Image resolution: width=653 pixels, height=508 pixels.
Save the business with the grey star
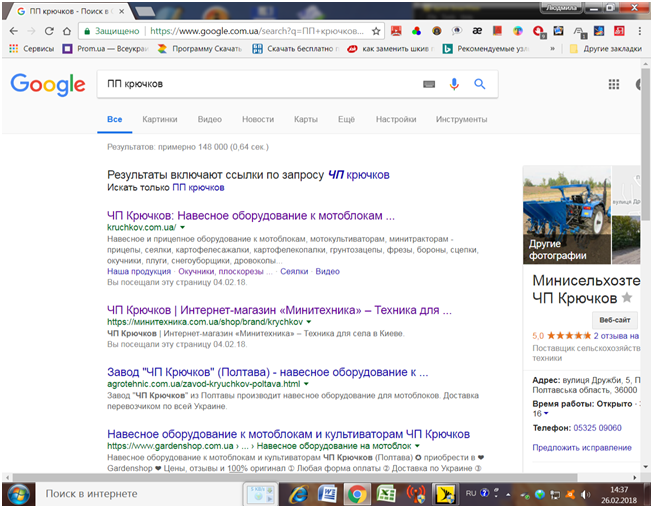pyautogui.click(x=627, y=298)
